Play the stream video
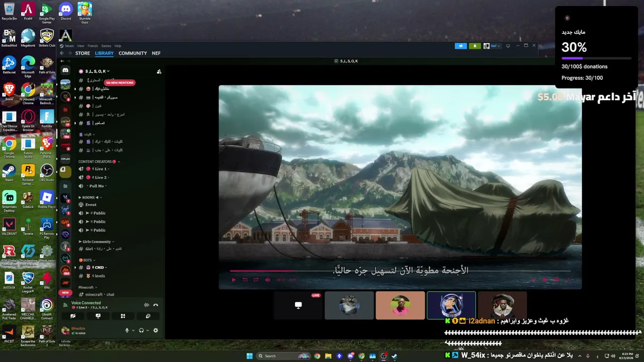The height and width of the screenshot is (362, 644). click(x=233, y=280)
